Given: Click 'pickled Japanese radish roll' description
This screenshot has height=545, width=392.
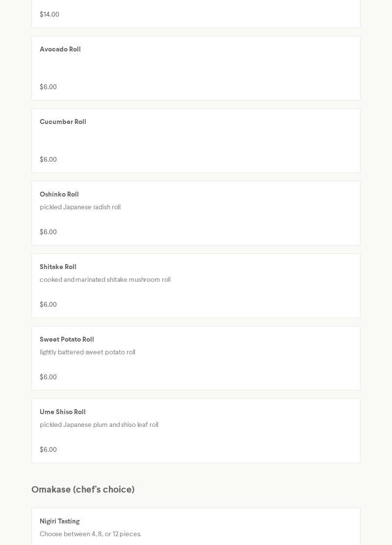Looking at the screenshot, I should click(80, 207).
